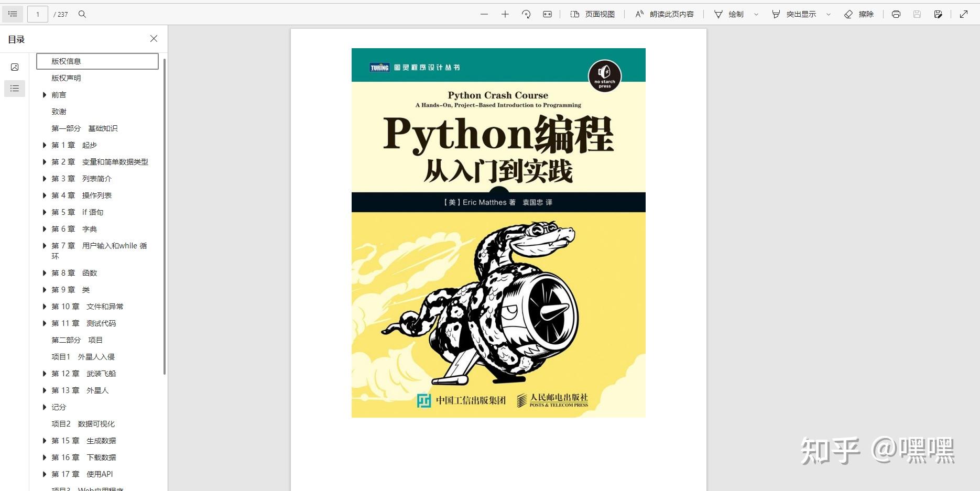This screenshot has height=491, width=980.
Task: Go to 项目2 数据可视化 entry
Action: click(x=83, y=424)
